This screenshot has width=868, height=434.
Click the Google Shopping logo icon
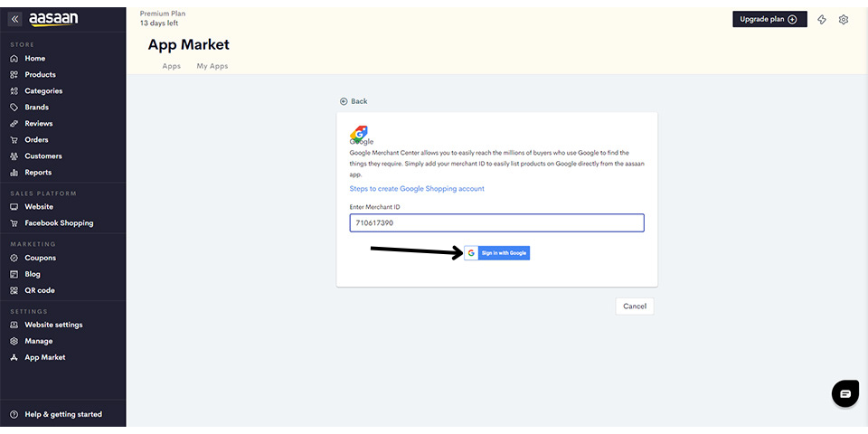pyautogui.click(x=359, y=134)
